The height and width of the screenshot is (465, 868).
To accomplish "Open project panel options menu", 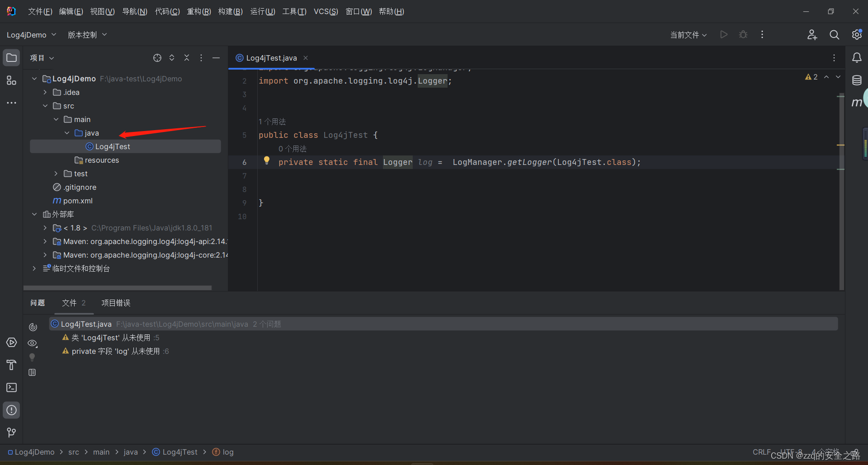I will tap(201, 58).
